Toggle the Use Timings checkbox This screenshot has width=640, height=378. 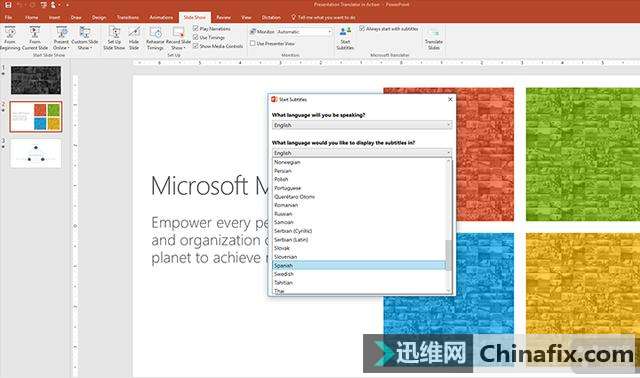[x=196, y=37]
